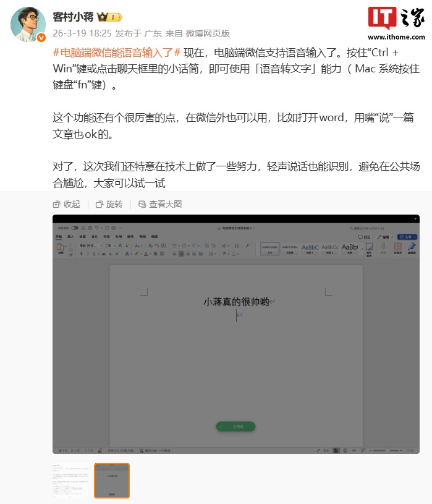Click the Text Effects blue A icon
The height and width of the screenshot is (504, 432).
click(x=127, y=254)
